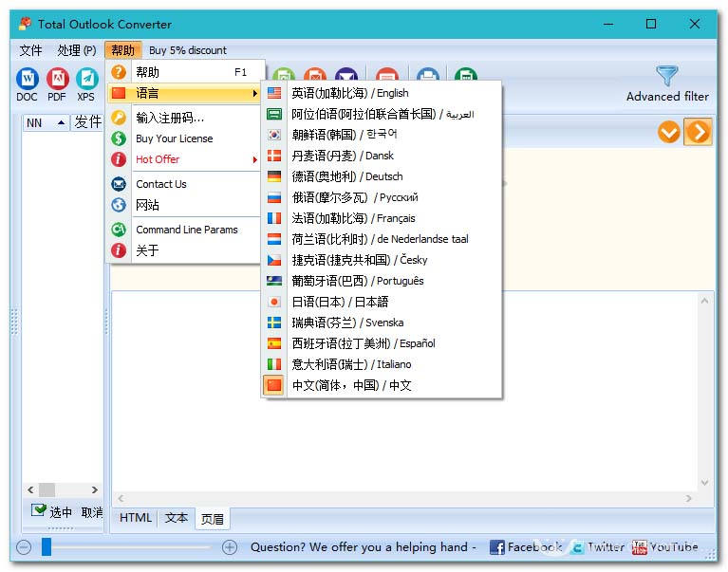The height and width of the screenshot is (572, 728).
Task: Click the preview's left scroll arrow
Action: click(x=121, y=498)
